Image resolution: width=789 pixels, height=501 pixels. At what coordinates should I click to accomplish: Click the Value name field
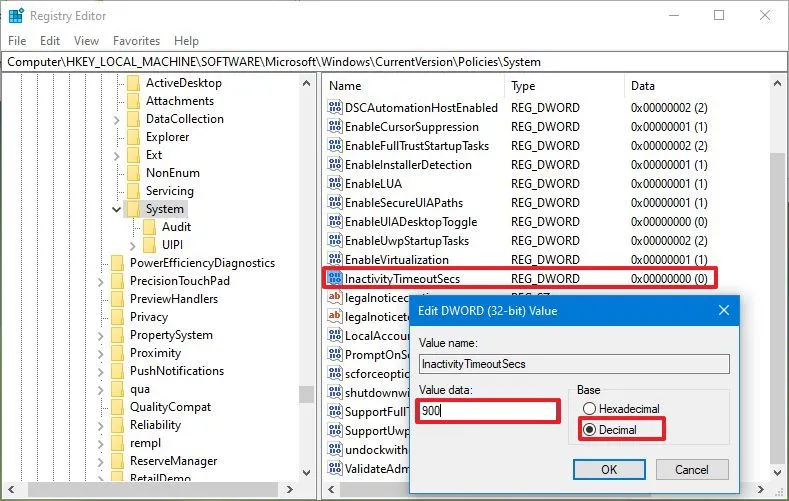(x=574, y=364)
